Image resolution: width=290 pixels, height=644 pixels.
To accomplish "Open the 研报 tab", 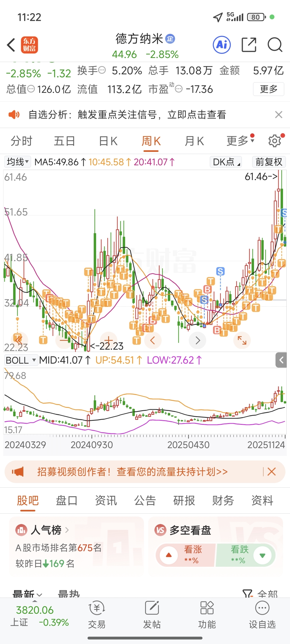I will 184,500.
